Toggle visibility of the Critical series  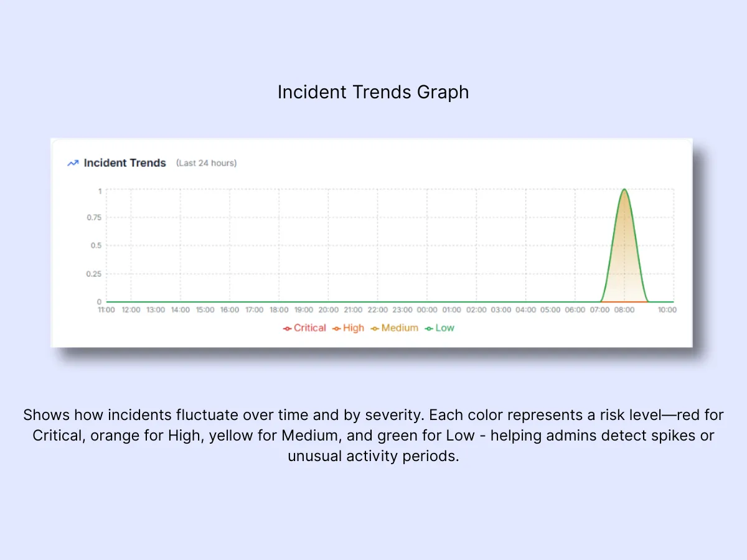click(305, 328)
